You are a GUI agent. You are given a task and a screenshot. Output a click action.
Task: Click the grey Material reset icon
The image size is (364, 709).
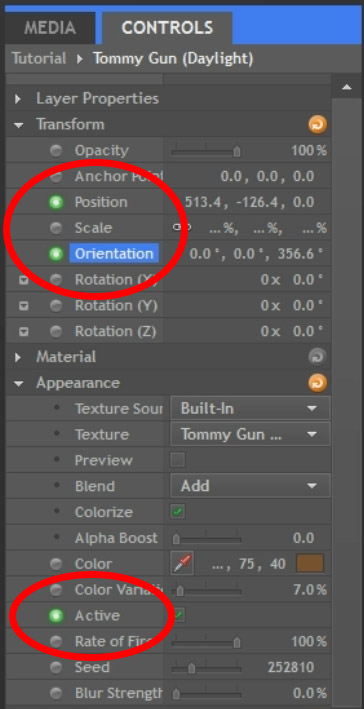click(x=318, y=357)
